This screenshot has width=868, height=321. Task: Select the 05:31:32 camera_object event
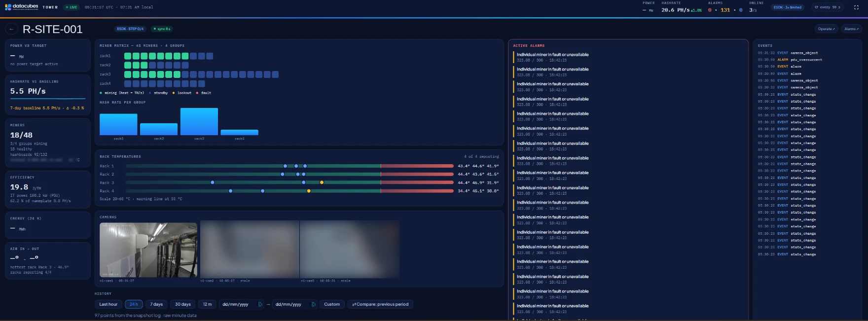[x=788, y=53]
